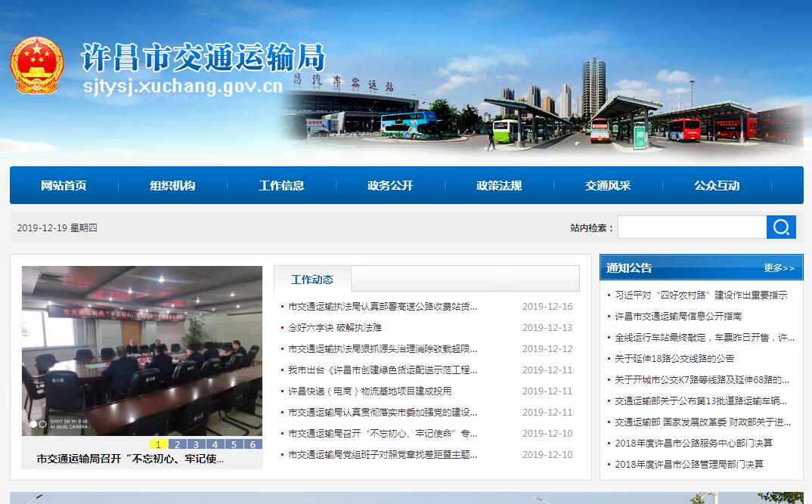Select slide number 6 in carousel

point(253,444)
